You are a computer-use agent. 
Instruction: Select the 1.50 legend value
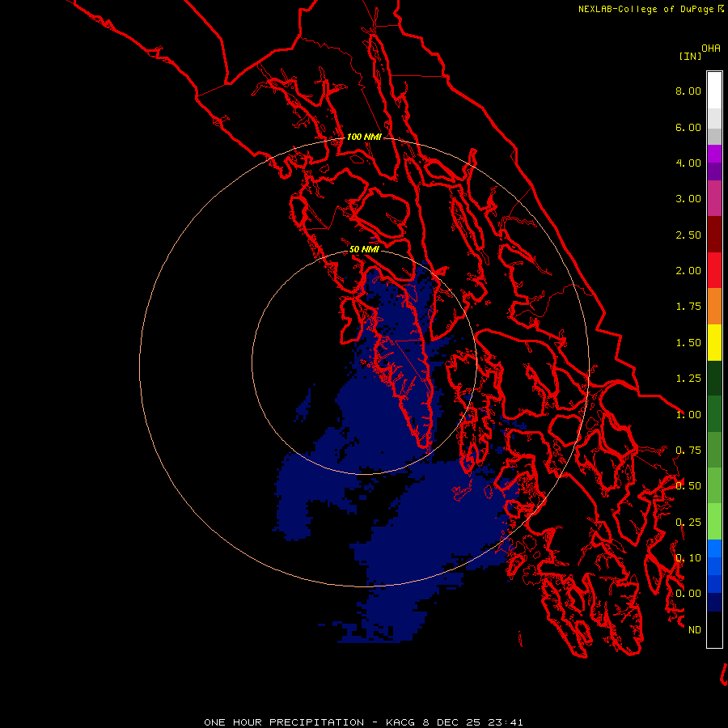pyautogui.click(x=688, y=343)
